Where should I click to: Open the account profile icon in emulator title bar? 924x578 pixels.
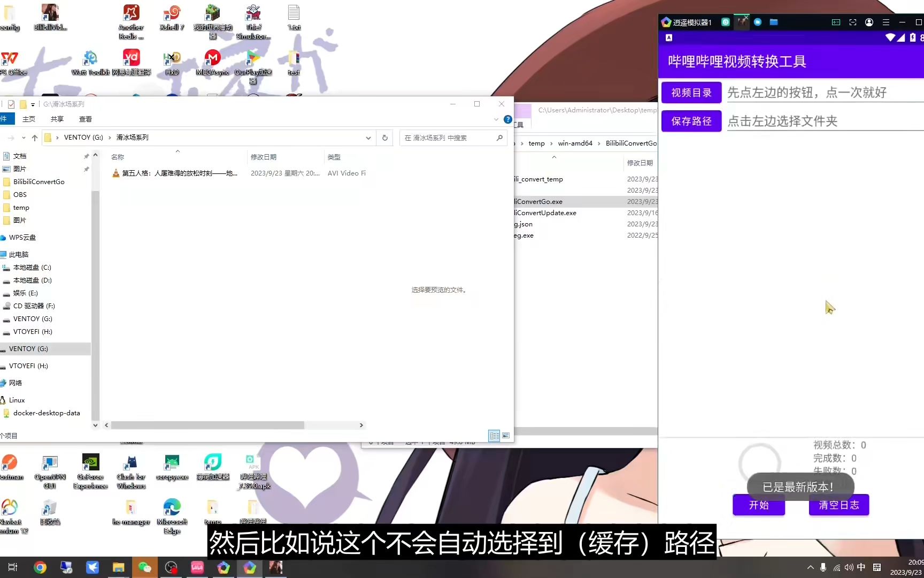[x=869, y=22]
